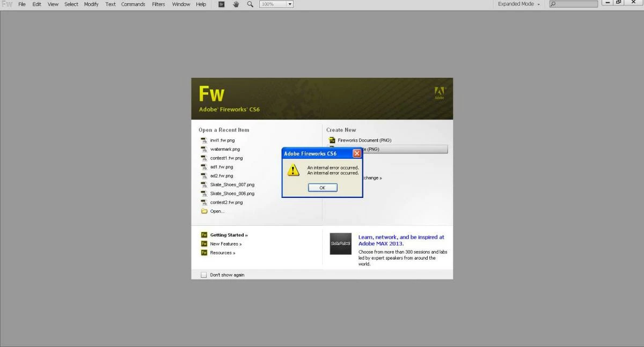Click the MAX thumbnail image

pyautogui.click(x=341, y=243)
